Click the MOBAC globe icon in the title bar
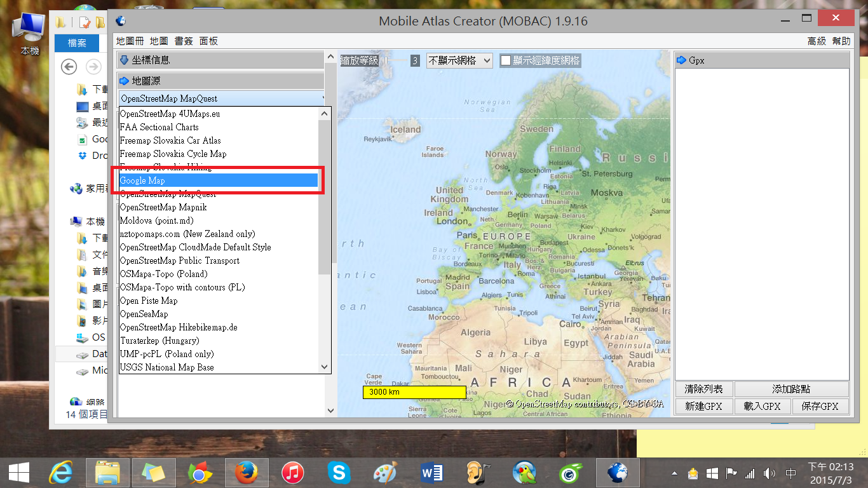 [x=121, y=21]
